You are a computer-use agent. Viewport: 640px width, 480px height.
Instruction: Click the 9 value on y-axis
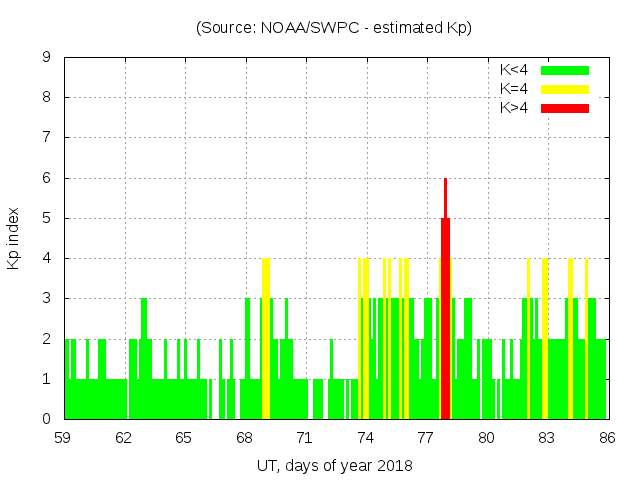(46, 58)
